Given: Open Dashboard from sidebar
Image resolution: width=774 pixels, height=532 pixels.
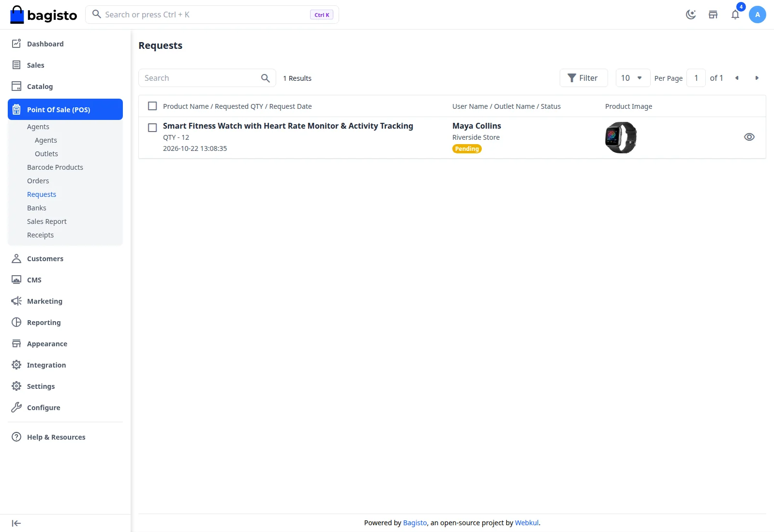Looking at the screenshot, I should [65, 44].
